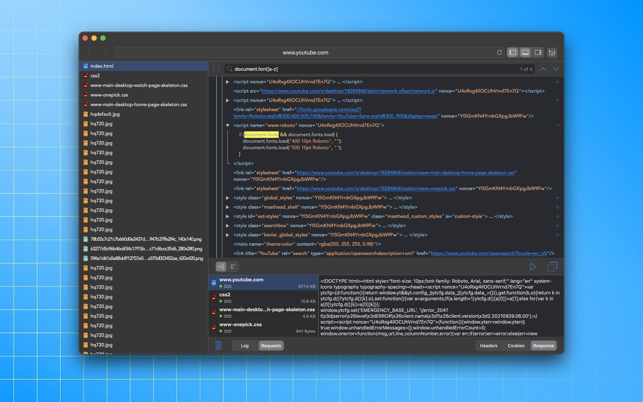The image size is (643, 402).
Task: Open the home-page-skeleton.css link in the code
Action: point(405,173)
